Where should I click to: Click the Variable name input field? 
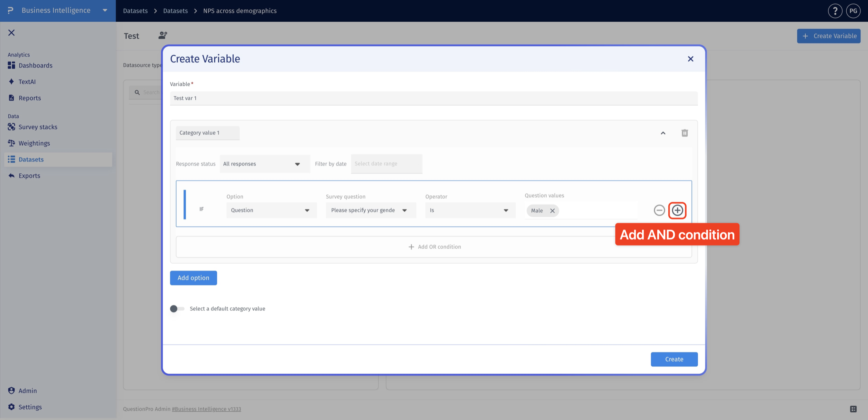[434, 98]
